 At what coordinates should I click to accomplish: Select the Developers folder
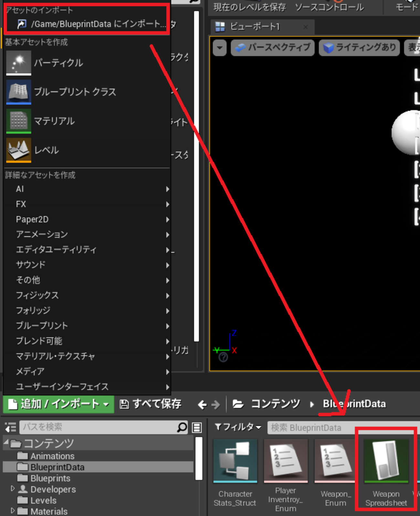53,490
